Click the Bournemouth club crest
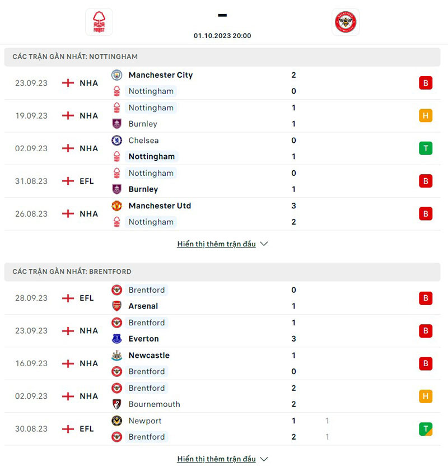The image size is (448, 476). point(117,404)
